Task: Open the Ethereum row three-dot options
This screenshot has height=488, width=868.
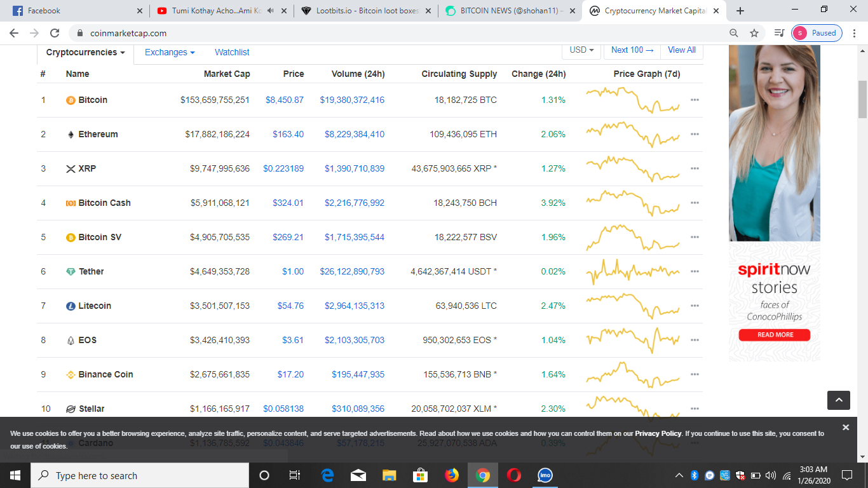Action: (x=695, y=135)
